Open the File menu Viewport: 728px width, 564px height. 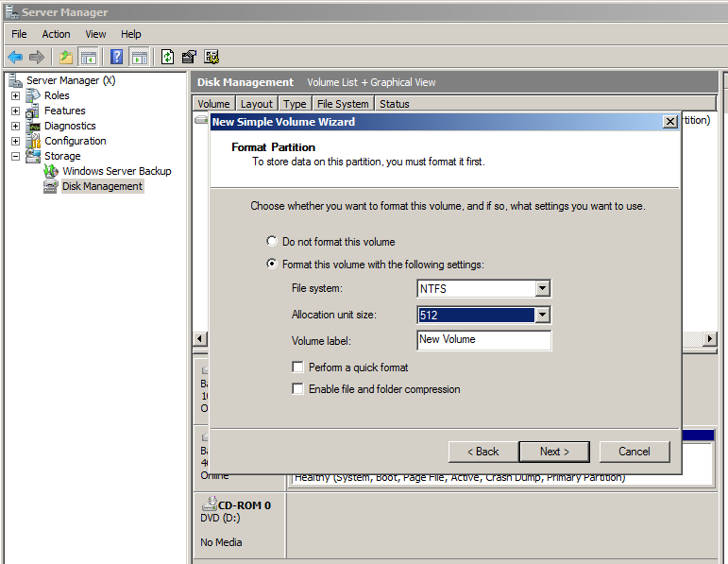[x=19, y=34]
